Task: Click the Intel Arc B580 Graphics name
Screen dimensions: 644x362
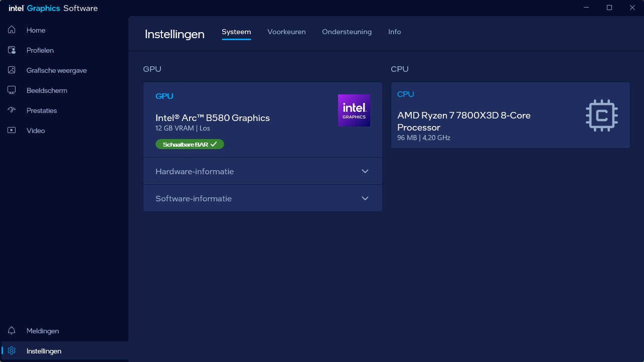Action: click(213, 118)
